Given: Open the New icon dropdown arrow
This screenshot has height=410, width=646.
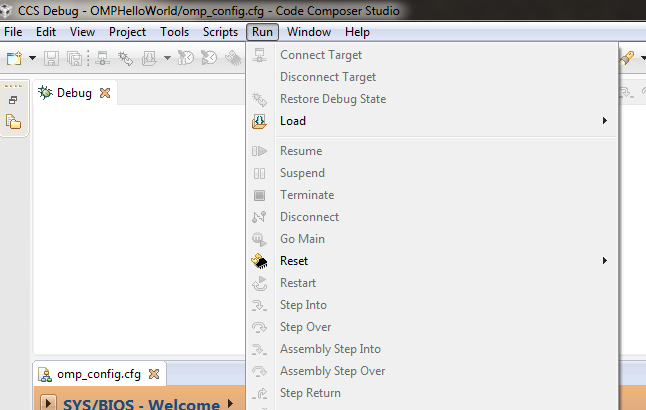Looking at the screenshot, I should click(x=32, y=58).
